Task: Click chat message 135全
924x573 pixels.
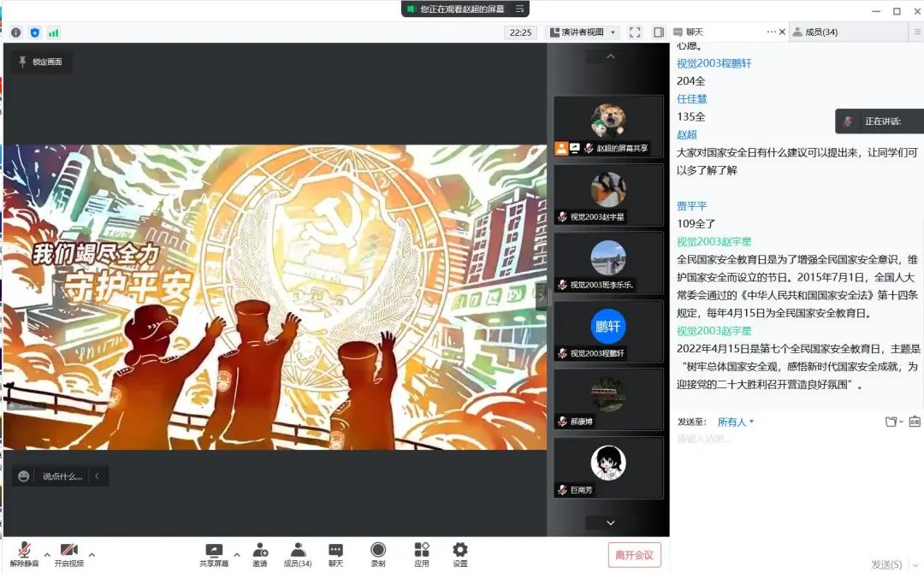Action: pyautogui.click(x=690, y=116)
